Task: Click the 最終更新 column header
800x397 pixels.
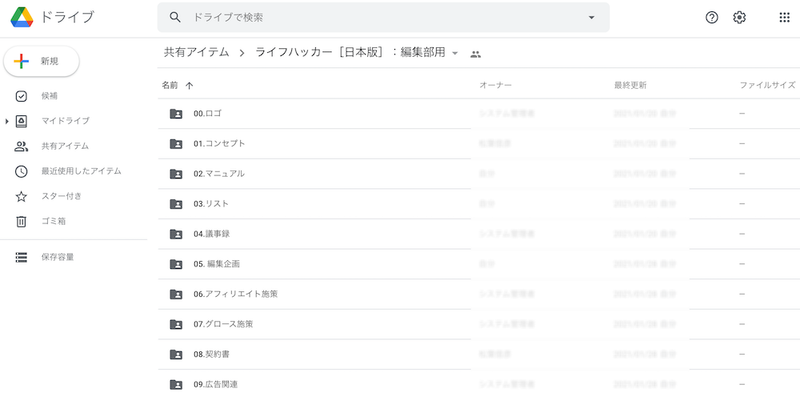Action: click(x=630, y=85)
